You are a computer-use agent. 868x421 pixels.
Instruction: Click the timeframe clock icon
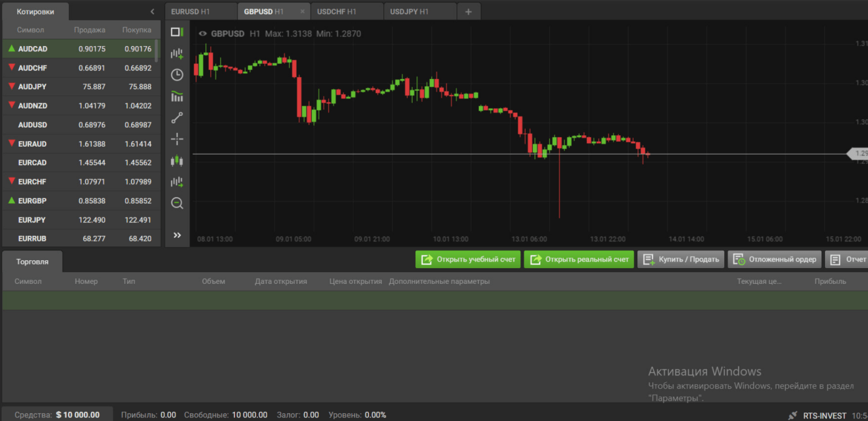point(177,75)
